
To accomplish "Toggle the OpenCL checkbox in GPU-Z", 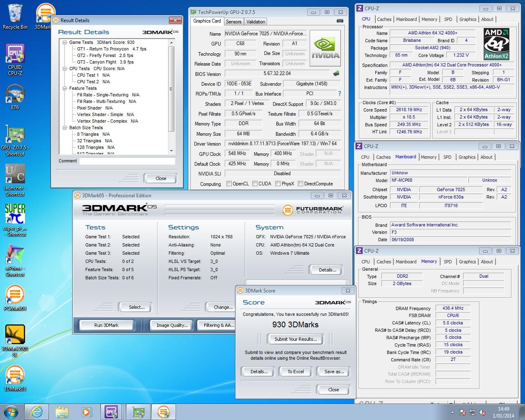I will click(x=229, y=184).
